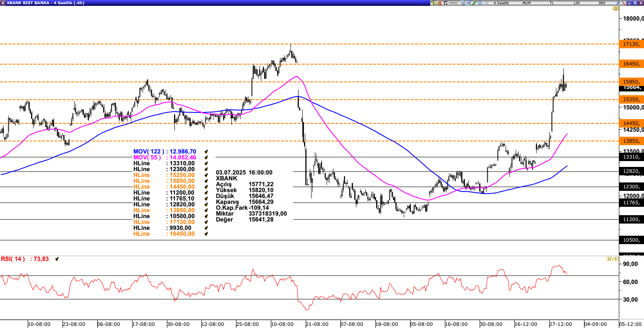This screenshot has width=644, height=328.
Task: Toggle checkmark for HLine 11200,00
Action: 206,193
